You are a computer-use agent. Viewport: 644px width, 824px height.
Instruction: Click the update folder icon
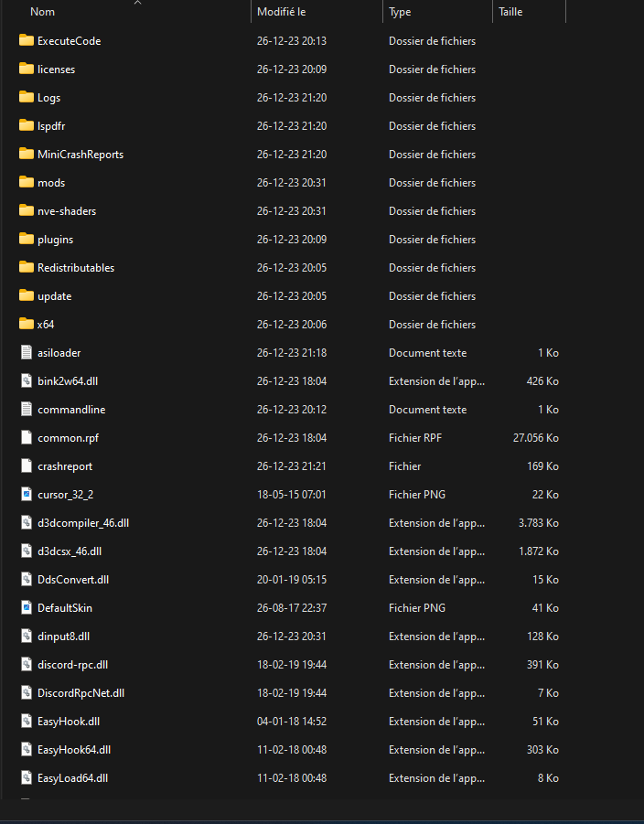27,296
